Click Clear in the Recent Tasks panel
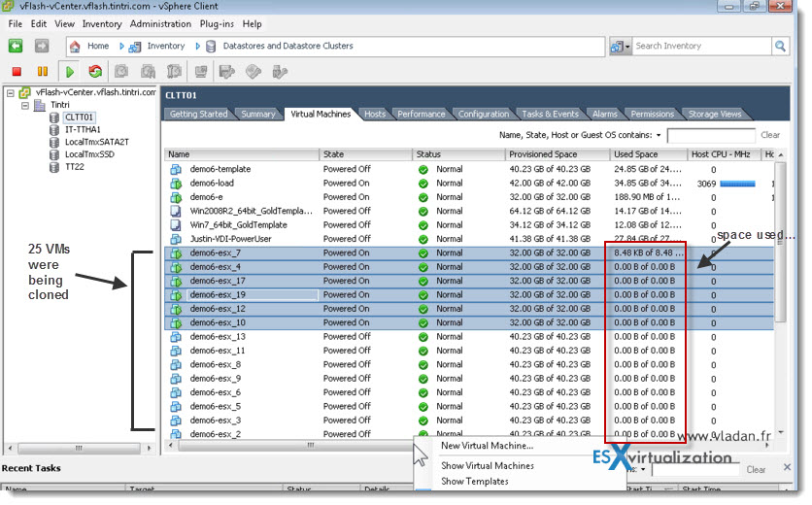The width and height of the screenshot is (812, 505). tap(756, 470)
